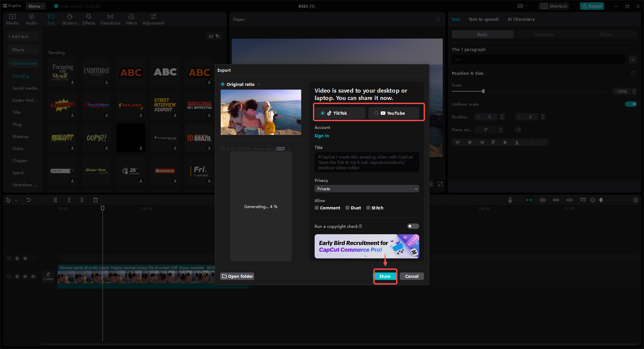Collapse the Text template section
The width and height of the screenshot is (644, 349).
tap(23, 63)
